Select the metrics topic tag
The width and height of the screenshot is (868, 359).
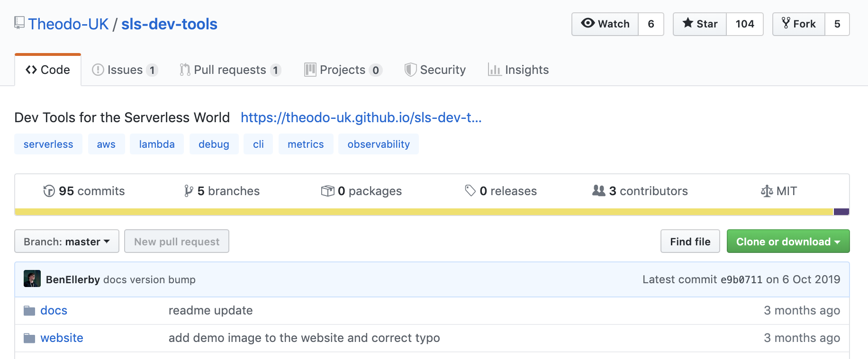306,144
